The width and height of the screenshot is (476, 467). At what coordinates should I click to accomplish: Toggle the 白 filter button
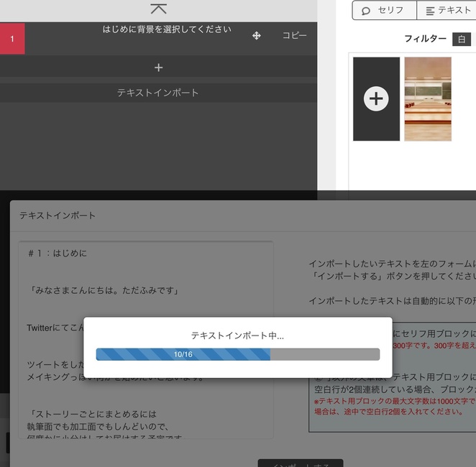pyautogui.click(x=462, y=39)
